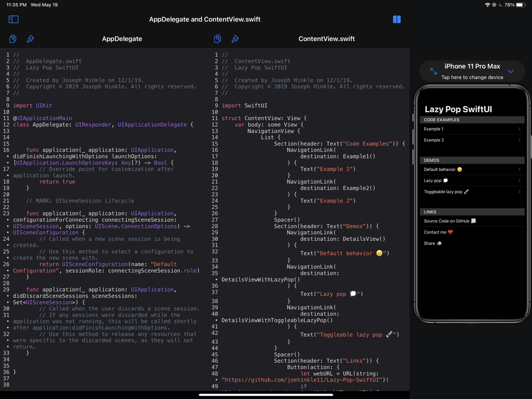Click 'struct ContentView: View {' line
Image resolution: width=532 pixels, height=399 pixels.
click(264, 118)
